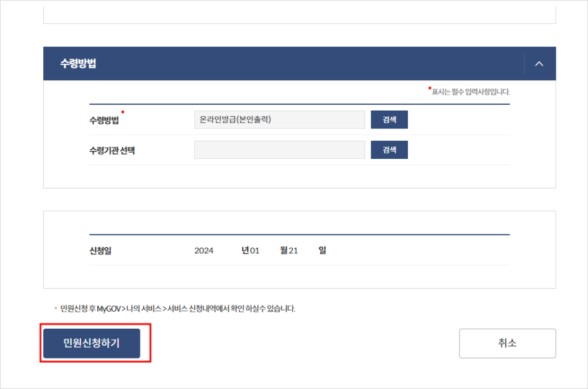Click the 년 unit text after 2024
Viewport: 588px width, 389px height.
(244, 250)
